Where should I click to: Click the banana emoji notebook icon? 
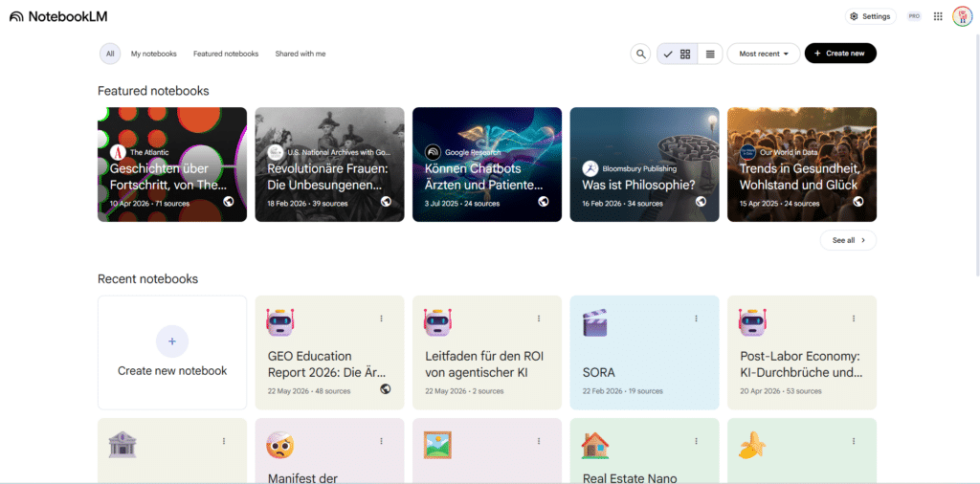[x=752, y=445]
